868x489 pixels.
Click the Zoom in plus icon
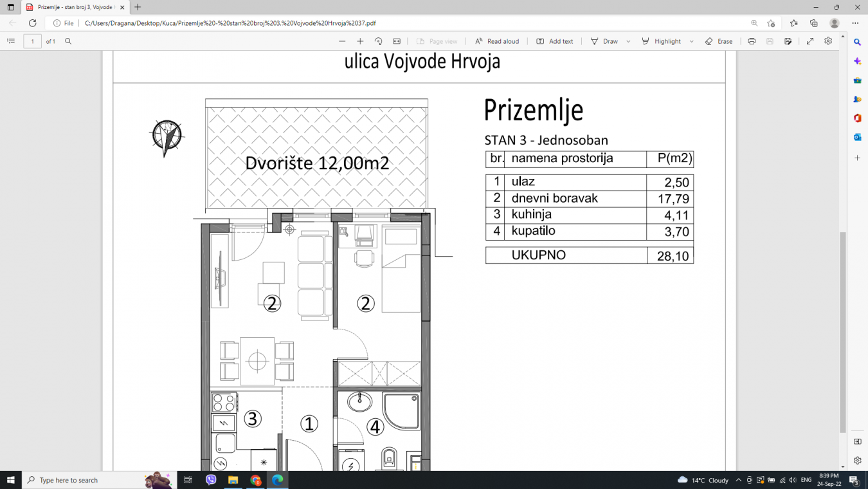point(360,41)
